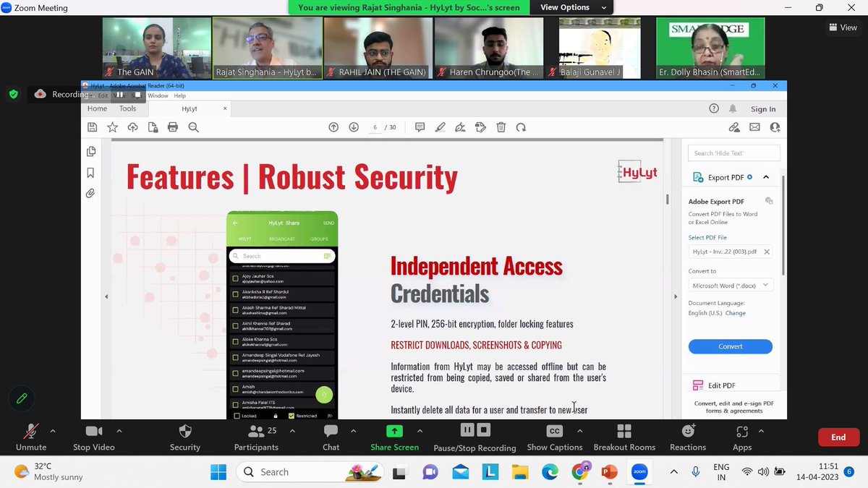Screen dimensions: 868x488
Task: Open Zoom Participants panel
Action: (x=256, y=437)
